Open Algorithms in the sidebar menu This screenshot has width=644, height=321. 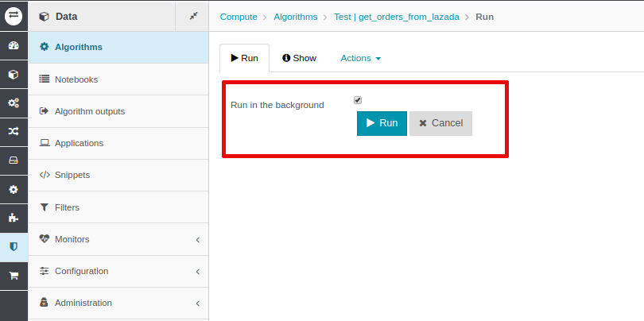pos(118,47)
